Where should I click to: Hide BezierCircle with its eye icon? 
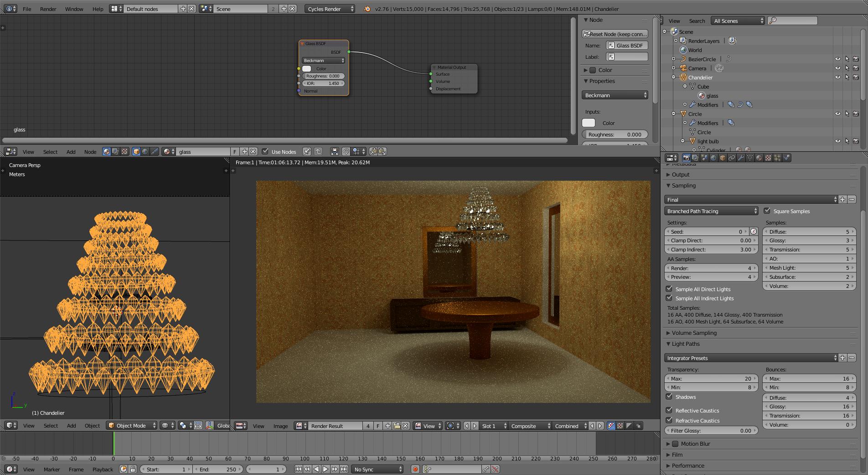point(838,59)
